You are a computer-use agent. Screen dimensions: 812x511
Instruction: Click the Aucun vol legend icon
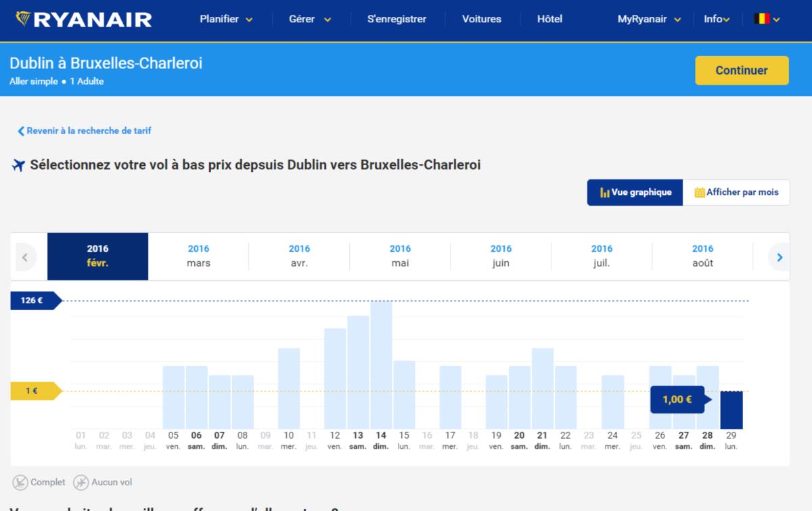(x=81, y=483)
